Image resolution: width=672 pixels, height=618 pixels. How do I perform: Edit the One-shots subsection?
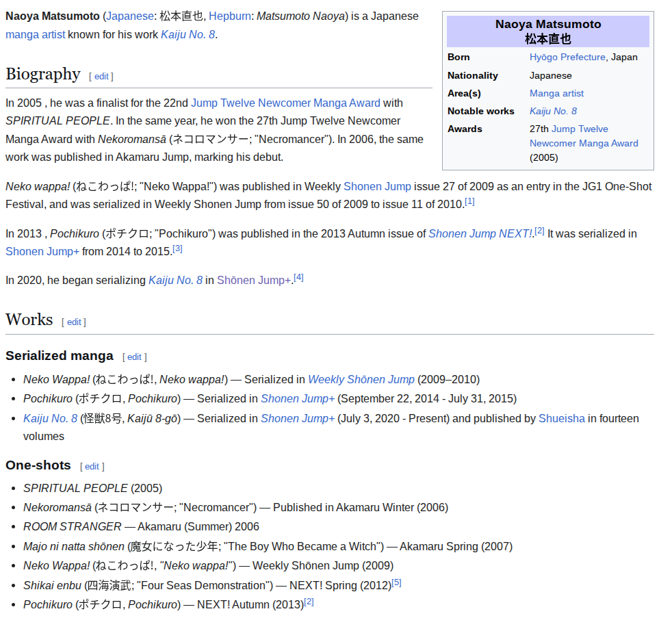(x=92, y=467)
